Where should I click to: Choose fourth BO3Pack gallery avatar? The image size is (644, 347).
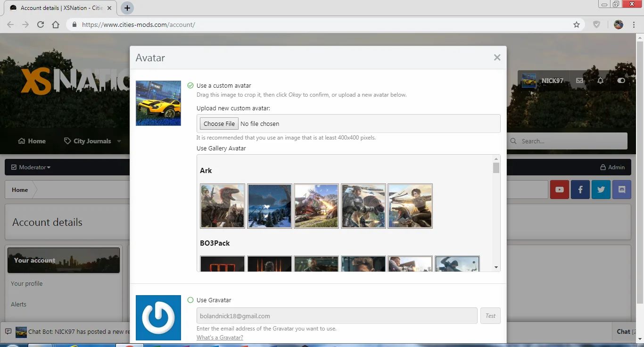tap(363, 264)
